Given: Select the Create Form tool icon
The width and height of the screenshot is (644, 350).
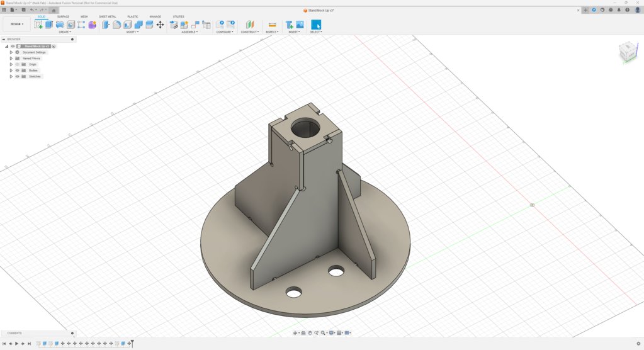Looking at the screenshot, I should 92,25.
